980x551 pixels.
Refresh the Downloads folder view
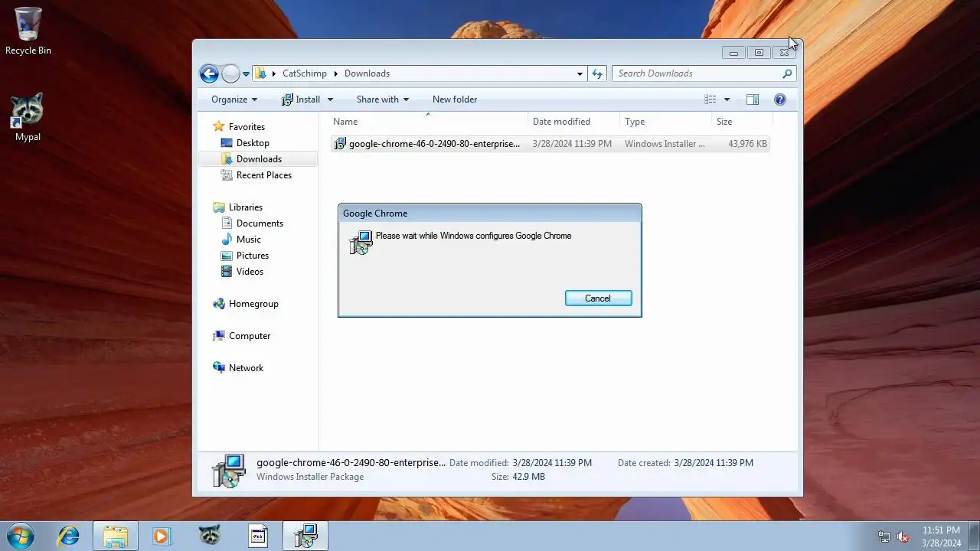point(597,73)
